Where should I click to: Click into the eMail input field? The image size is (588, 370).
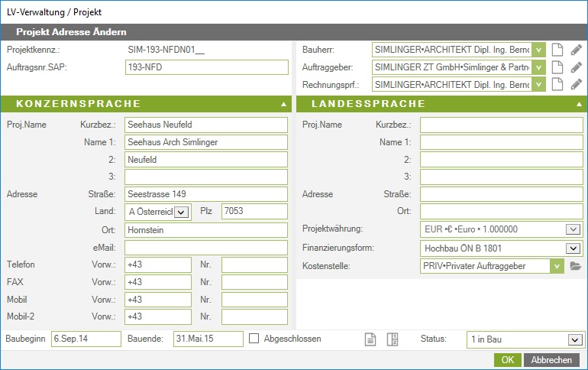pos(205,247)
